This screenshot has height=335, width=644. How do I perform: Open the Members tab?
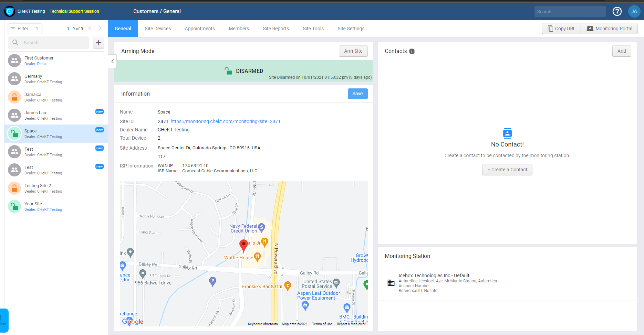(x=239, y=29)
